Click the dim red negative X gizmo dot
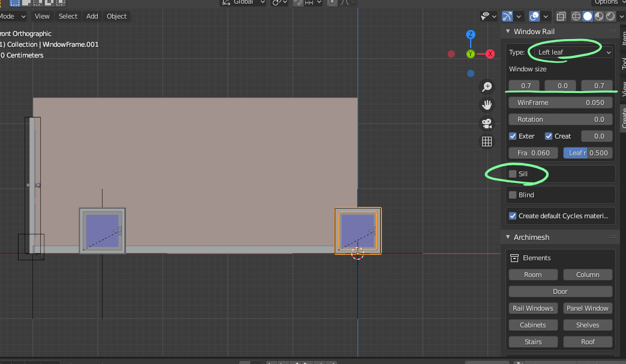The width and height of the screenshot is (626, 364). click(x=451, y=54)
